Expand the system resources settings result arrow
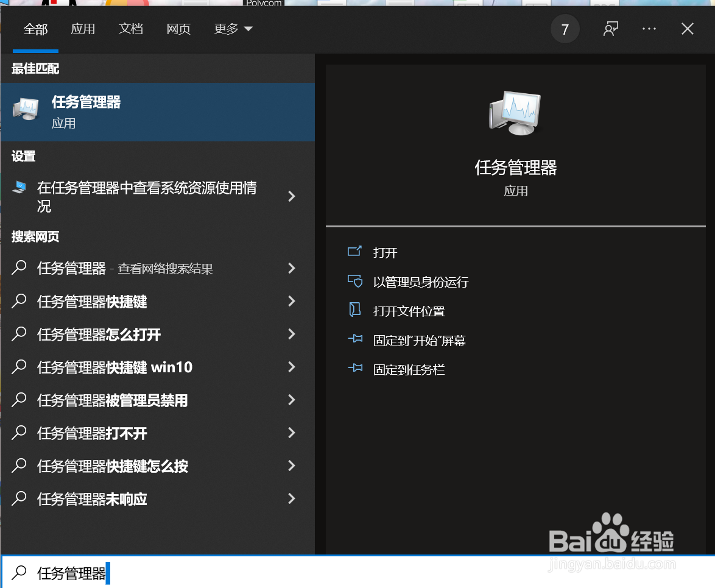Viewport: 715px width, 588px height. coord(292,196)
